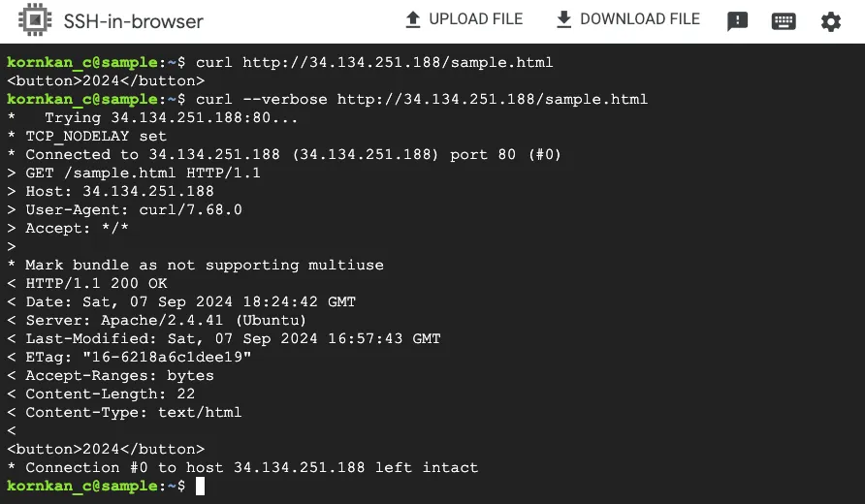Screen dimensions: 865x504
Task: Click the SSH-in-browser title text
Action: tap(134, 21)
